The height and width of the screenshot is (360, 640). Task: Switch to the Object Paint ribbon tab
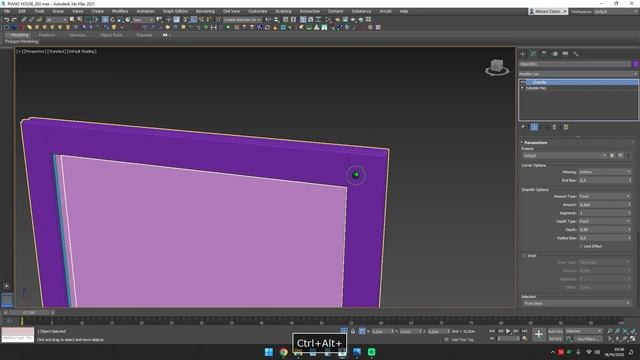(x=111, y=35)
